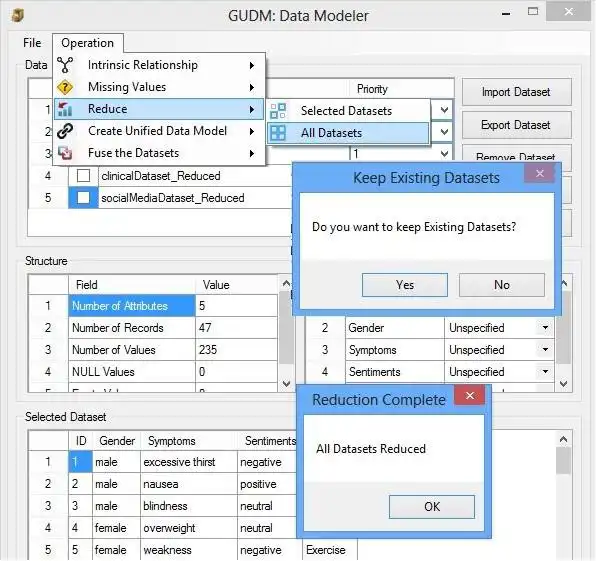
Task: Click the GUDM application icon in title bar
Action: pos(17,16)
